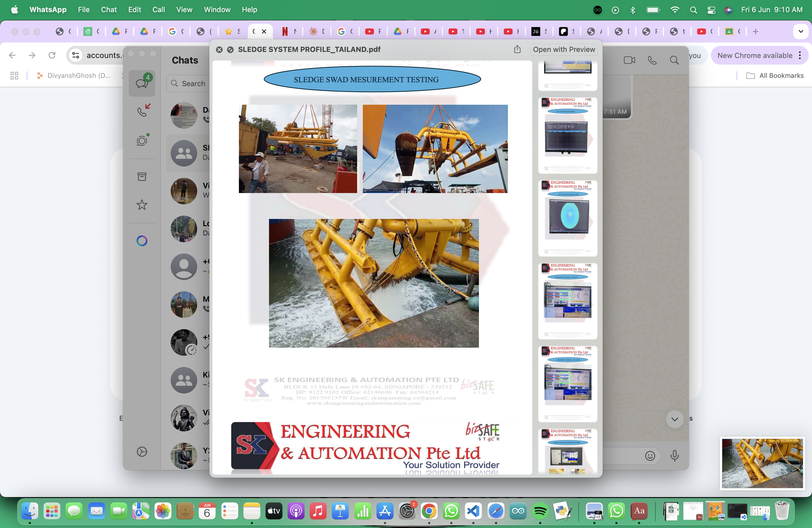The width and height of the screenshot is (812, 528).
Task: Open the Calls tab in WhatsApp sidebar
Action: [142, 111]
